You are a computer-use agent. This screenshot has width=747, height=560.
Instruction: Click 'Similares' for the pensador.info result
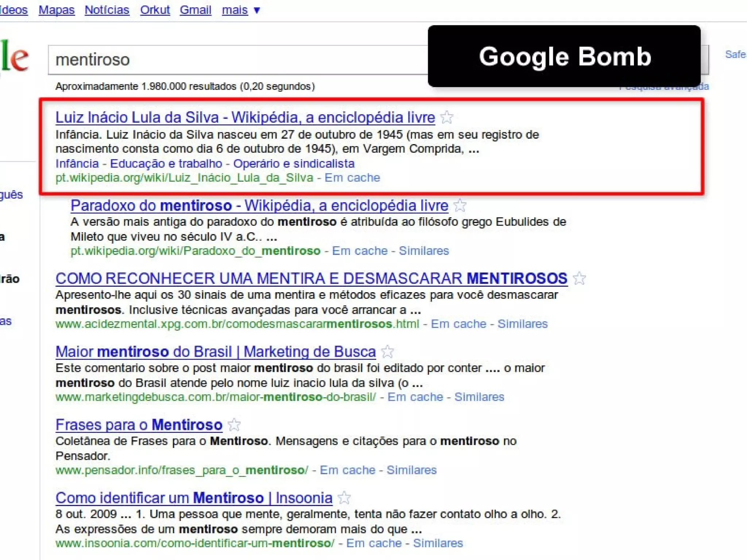pos(411,470)
